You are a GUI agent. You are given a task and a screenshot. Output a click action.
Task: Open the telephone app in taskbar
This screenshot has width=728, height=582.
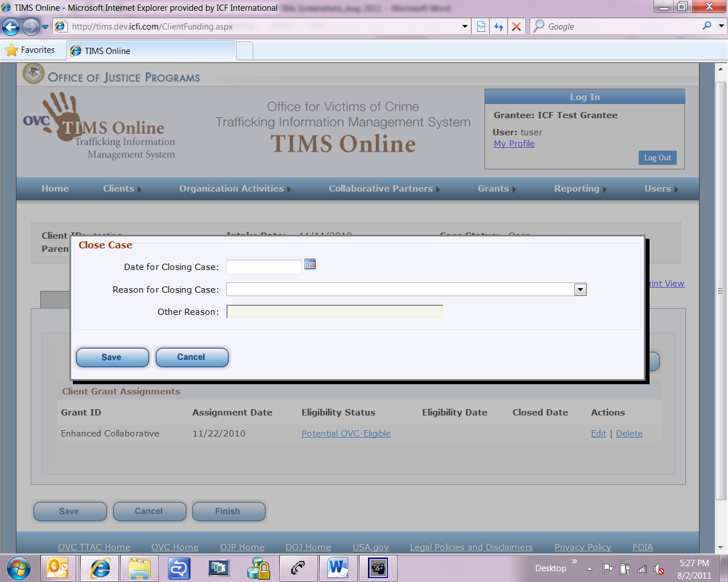[378, 568]
